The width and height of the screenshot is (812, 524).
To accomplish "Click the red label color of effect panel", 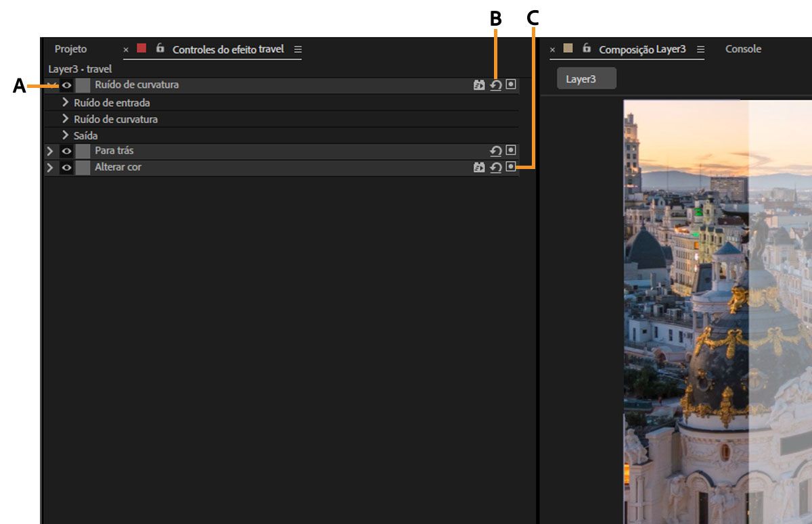I will tap(141, 49).
